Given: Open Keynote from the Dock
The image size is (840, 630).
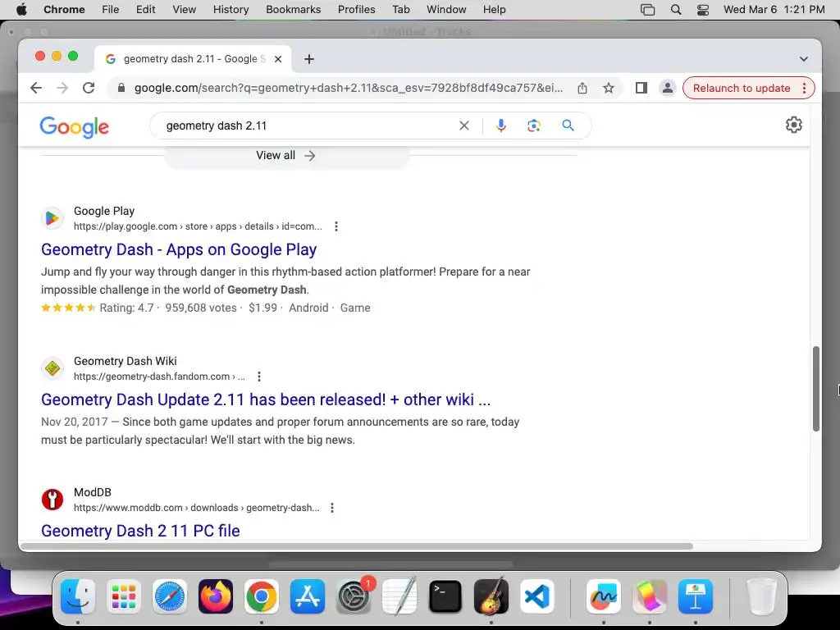Looking at the screenshot, I should click(696, 596).
